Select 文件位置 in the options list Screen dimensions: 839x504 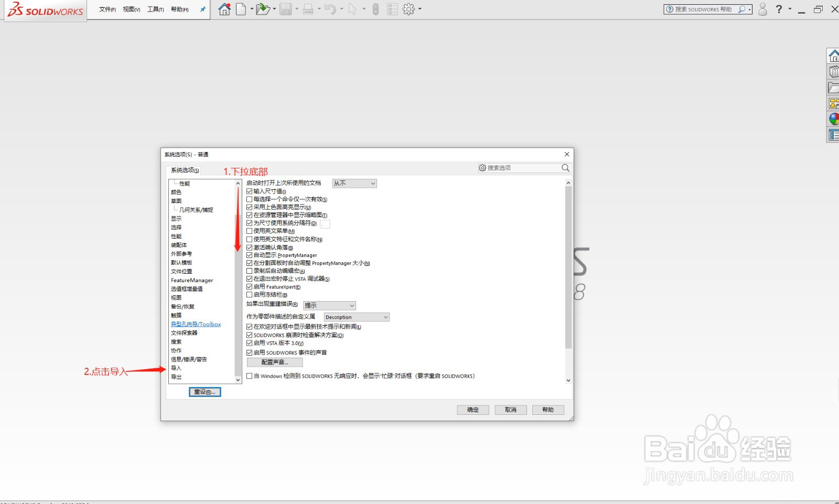tap(181, 271)
